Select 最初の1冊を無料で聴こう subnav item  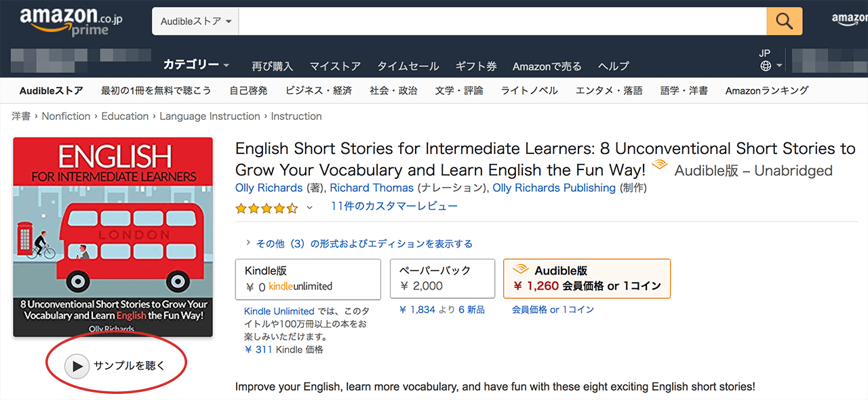[x=156, y=91]
